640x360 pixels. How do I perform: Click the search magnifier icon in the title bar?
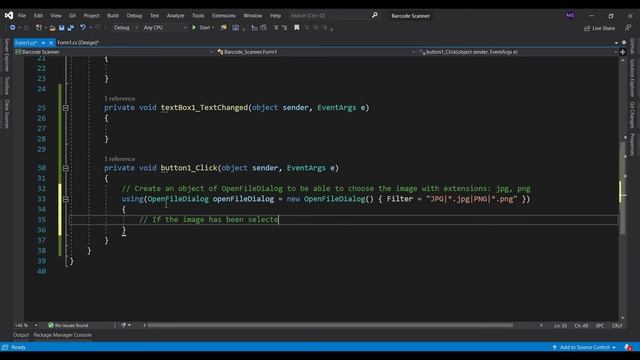pyautogui.click(x=375, y=16)
